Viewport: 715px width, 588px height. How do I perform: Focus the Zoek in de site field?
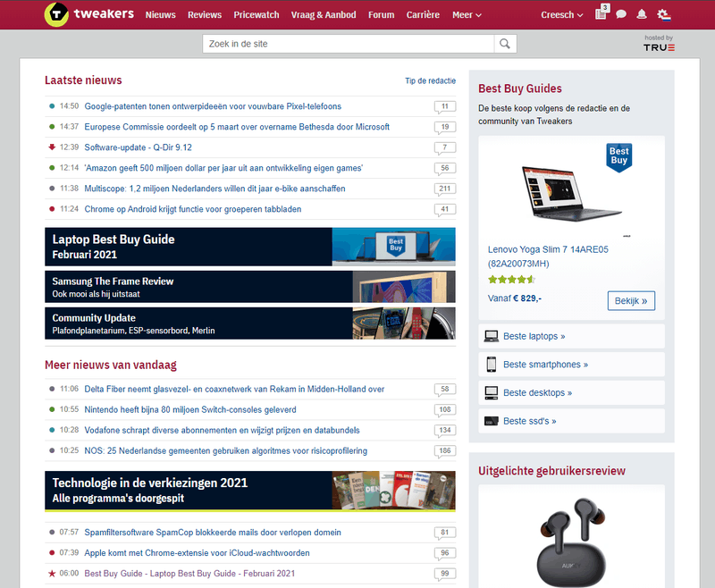(x=349, y=44)
